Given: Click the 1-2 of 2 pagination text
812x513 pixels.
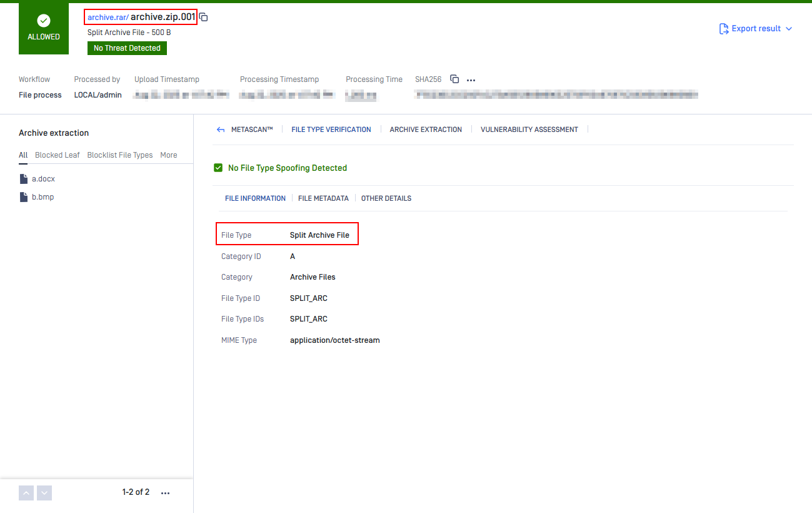Looking at the screenshot, I should click(x=136, y=492).
